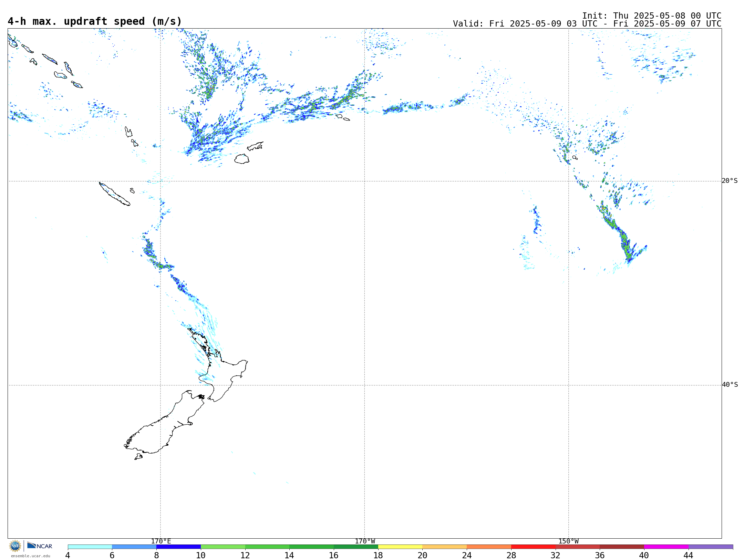Pick the light blue 6-8 colorbar swatch
The width and height of the screenshot is (744, 560).
pos(134,547)
